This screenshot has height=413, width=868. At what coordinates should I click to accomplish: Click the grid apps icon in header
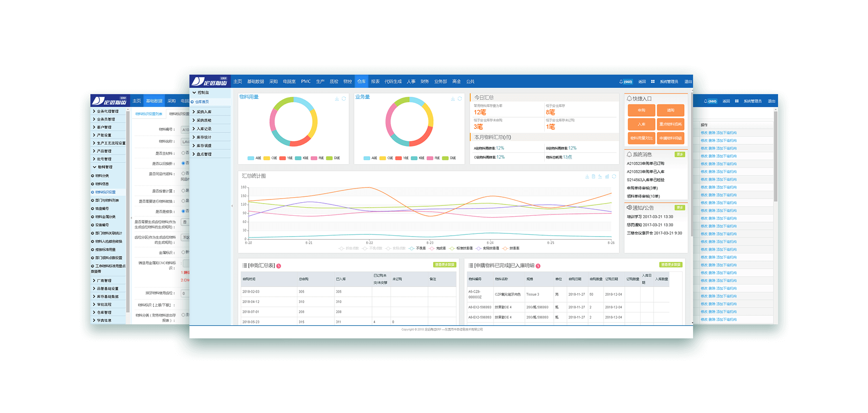(x=653, y=82)
